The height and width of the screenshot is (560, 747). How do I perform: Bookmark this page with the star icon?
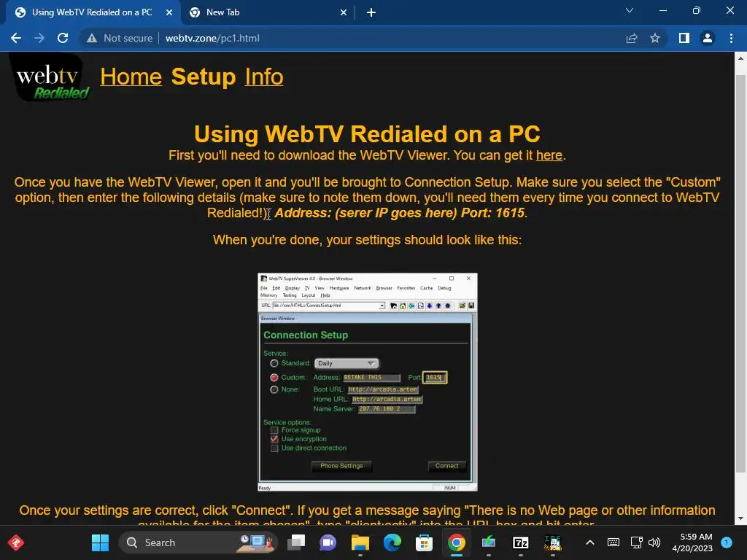(655, 38)
